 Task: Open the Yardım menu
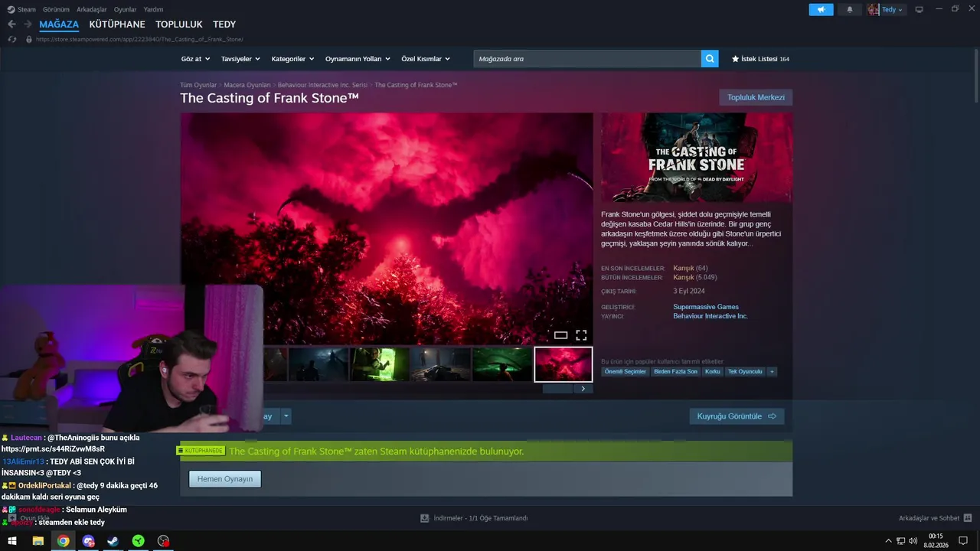pyautogui.click(x=153, y=9)
